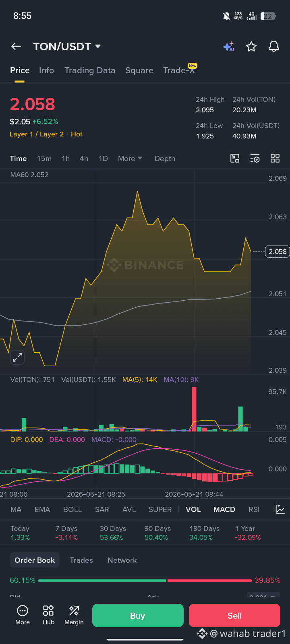Toggle RSI indicator
This screenshot has height=644, width=290.
(x=254, y=510)
